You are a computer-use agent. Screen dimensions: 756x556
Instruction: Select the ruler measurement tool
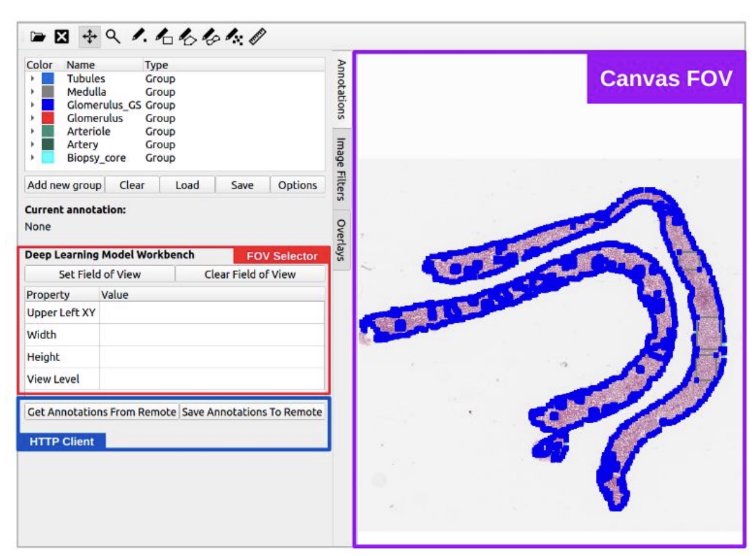click(258, 37)
